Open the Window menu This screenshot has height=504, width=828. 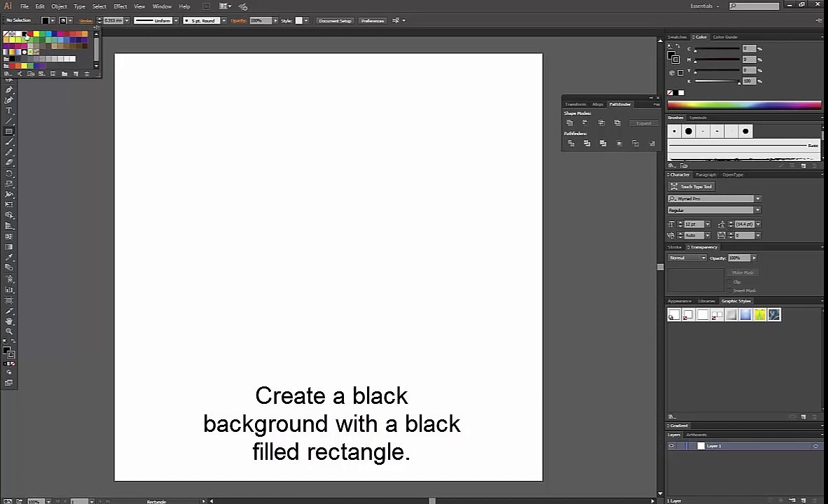pos(162,6)
